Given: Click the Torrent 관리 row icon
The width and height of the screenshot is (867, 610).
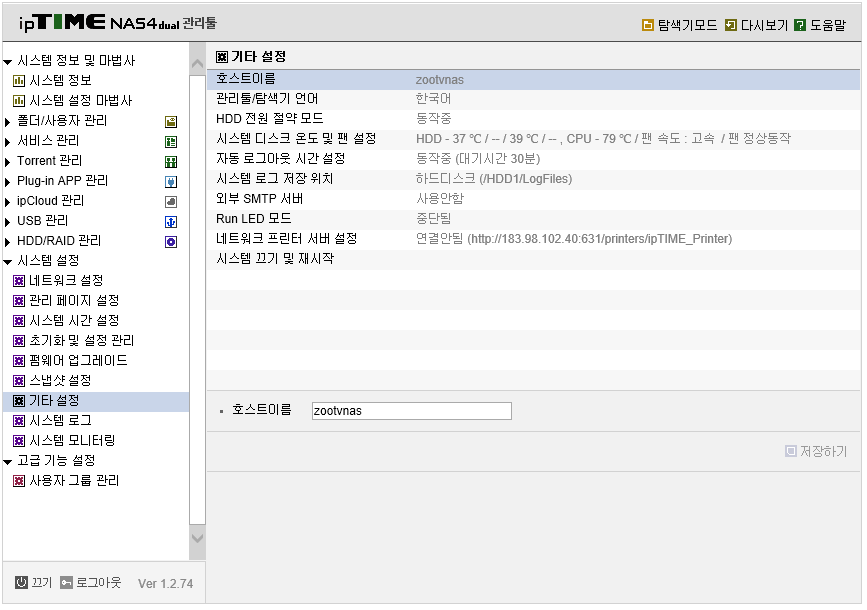Looking at the screenshot, I should tap(171, 161).
